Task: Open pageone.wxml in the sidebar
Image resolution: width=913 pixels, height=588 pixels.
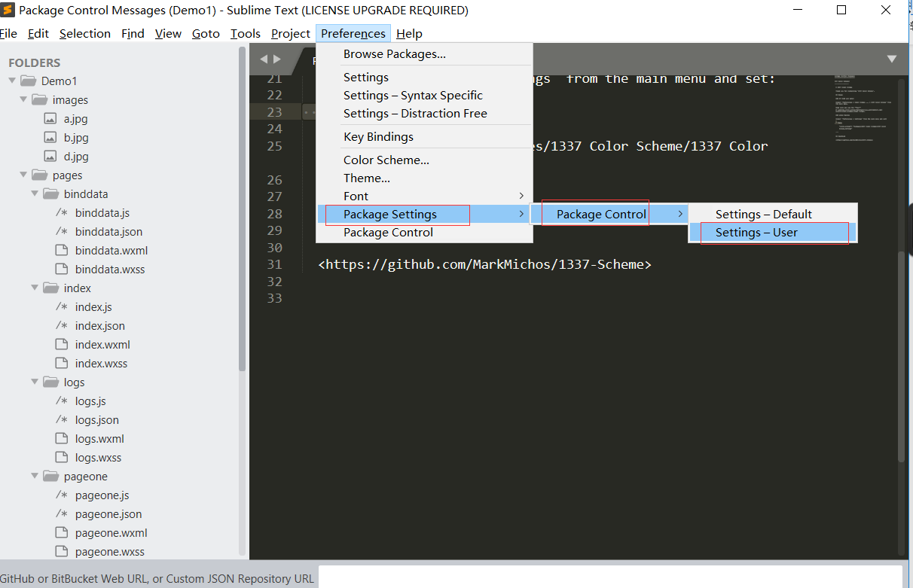Action: pos(111,533)
